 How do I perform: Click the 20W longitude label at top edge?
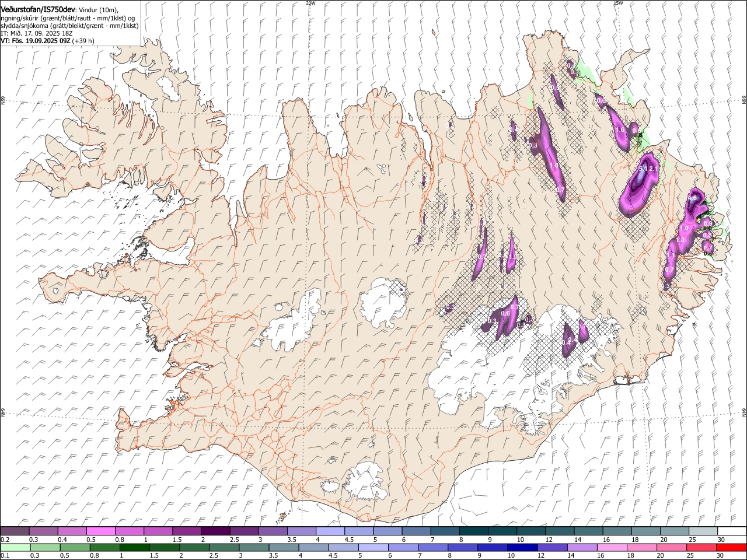coord(310,3)
